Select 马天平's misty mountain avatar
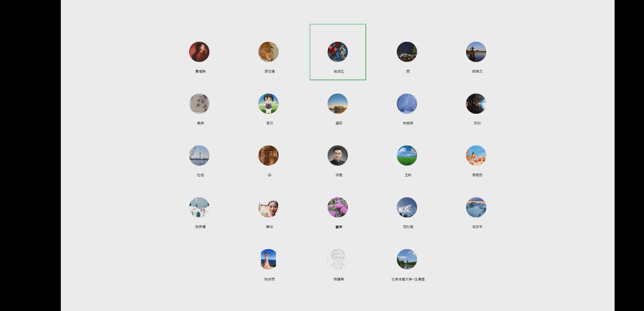This screenshot has height=311, width=644. pos(476,207)
